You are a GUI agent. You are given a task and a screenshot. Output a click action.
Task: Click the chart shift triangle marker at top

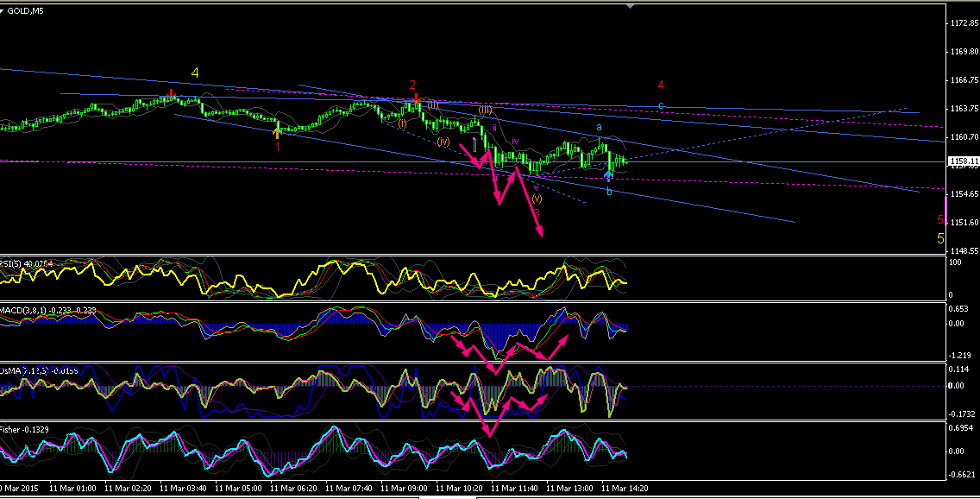tap(630, 6)
